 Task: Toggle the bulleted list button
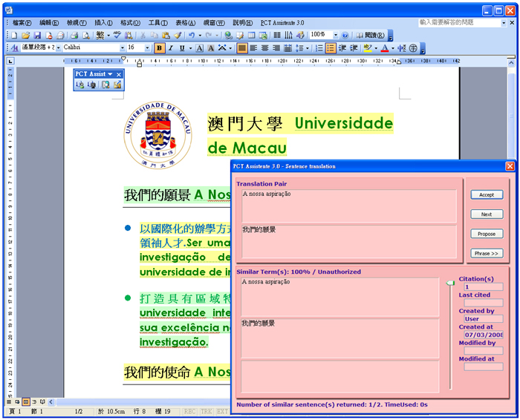331,48
